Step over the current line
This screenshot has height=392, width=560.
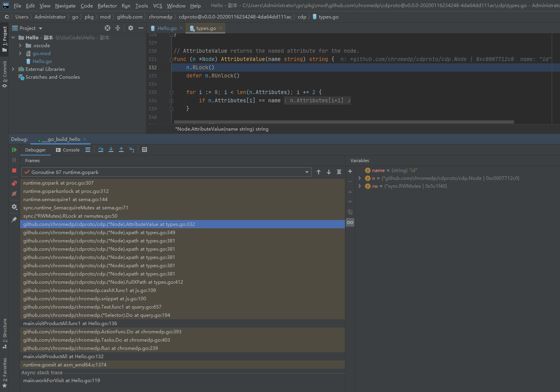tap(100, 150)
